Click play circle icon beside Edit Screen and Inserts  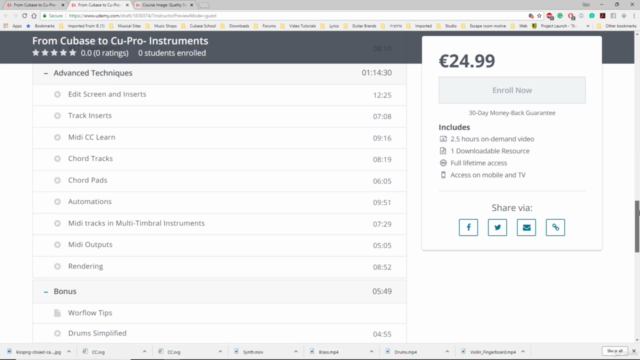tap(57, 94)
